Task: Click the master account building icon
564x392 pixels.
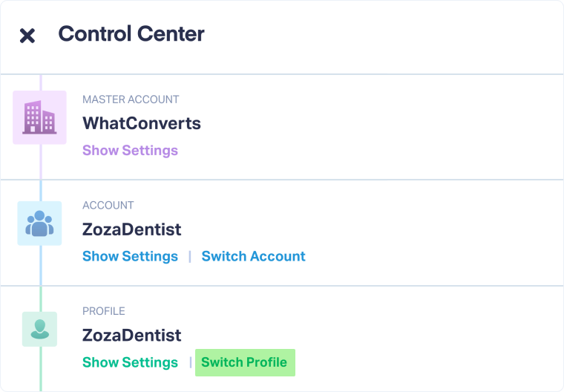Action: pyautogui.click(x=39, y=117)
